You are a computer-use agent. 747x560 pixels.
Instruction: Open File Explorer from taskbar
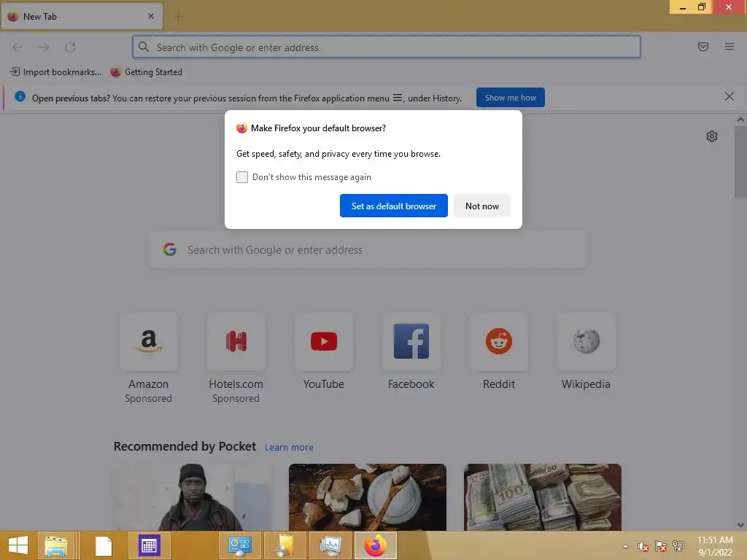tap(55, 545)
